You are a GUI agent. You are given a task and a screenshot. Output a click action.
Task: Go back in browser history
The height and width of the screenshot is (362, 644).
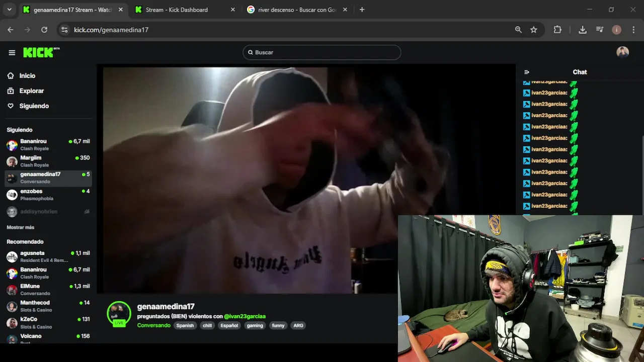coord(11,30)
